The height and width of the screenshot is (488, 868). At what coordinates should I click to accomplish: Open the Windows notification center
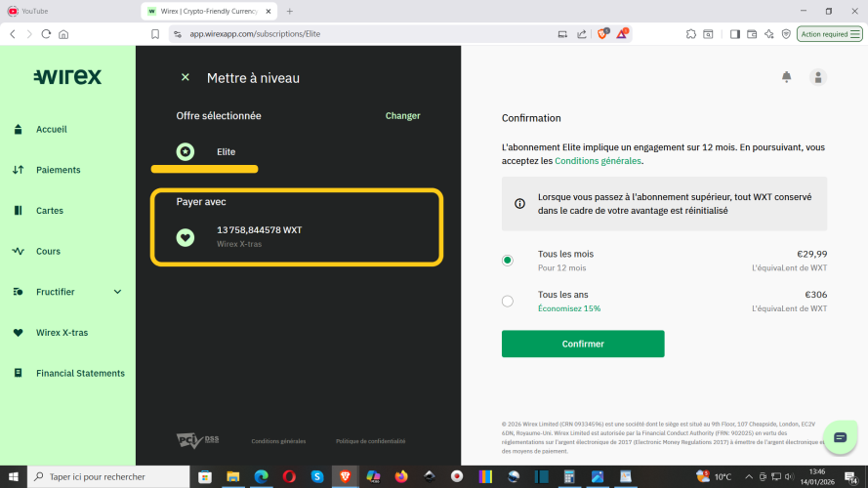tap(851, 476)
